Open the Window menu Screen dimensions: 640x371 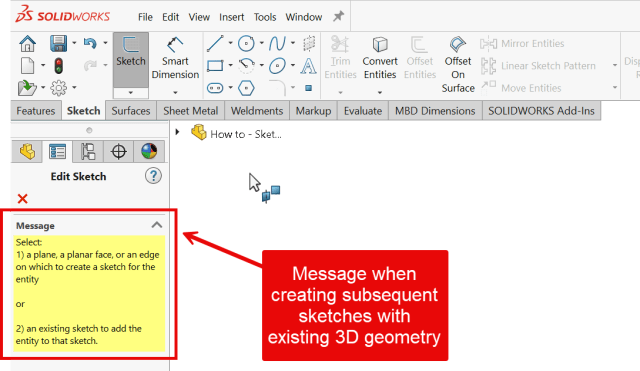pos(304,17)
